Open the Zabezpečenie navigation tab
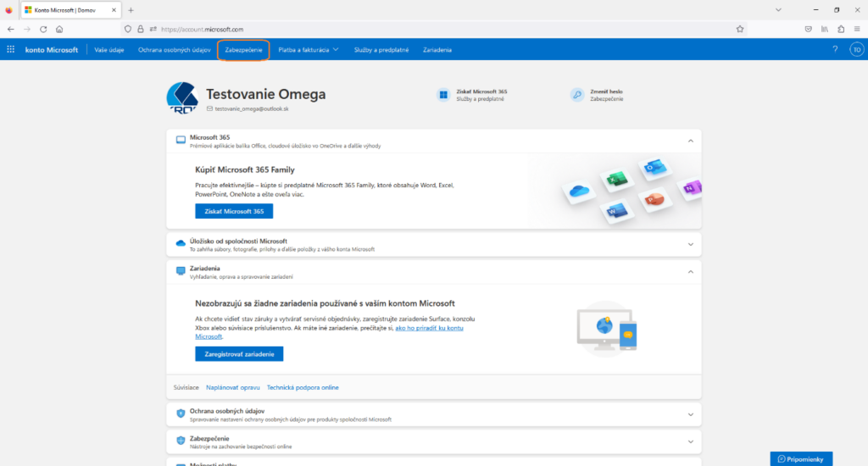 coord(244,50)
